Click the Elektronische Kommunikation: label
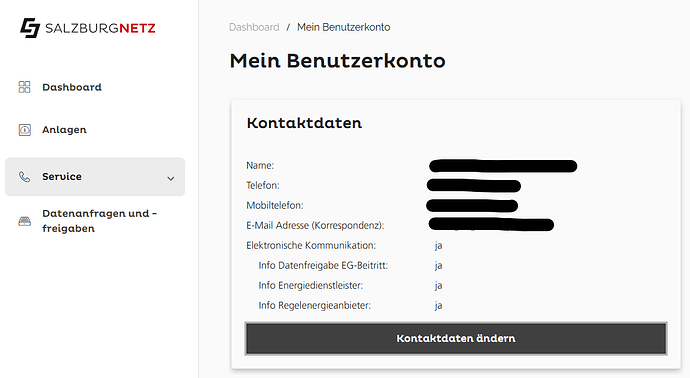The height and width of the screenshot is (378, 690). point(311,245)
